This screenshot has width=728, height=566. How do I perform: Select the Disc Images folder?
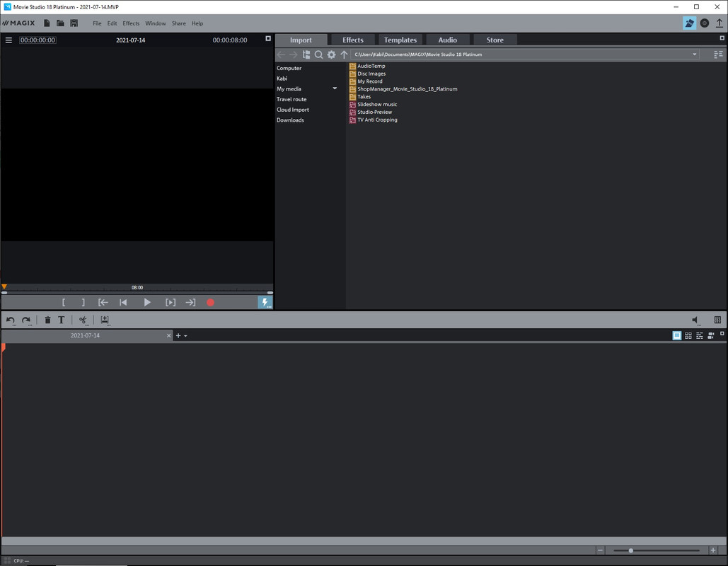[367, 74]
